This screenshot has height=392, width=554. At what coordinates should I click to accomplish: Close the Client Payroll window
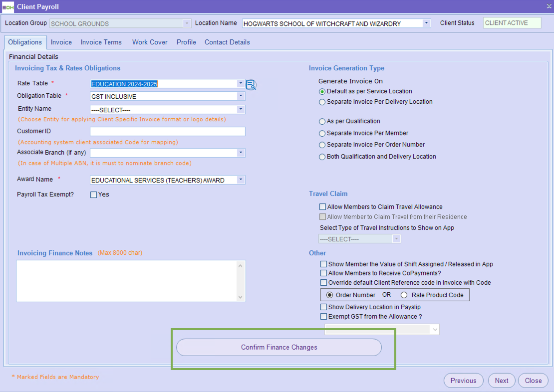pos(549,6)
